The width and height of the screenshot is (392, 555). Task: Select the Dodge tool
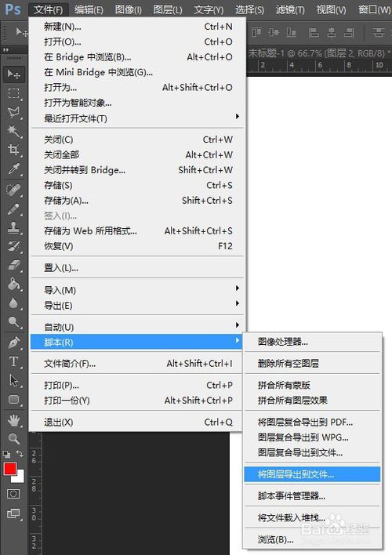click(x=14, y=321)
